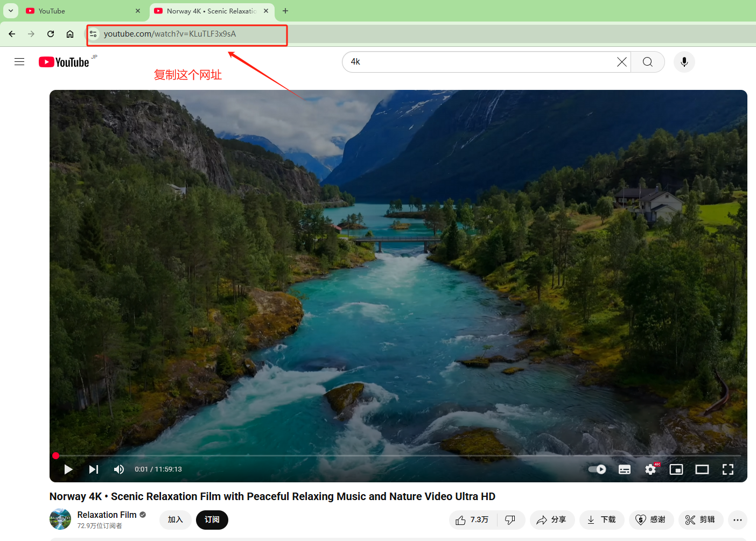Open video settings gear menu
Image resolution: width=756 pixels, height=541 pixels.
point(650,469)
